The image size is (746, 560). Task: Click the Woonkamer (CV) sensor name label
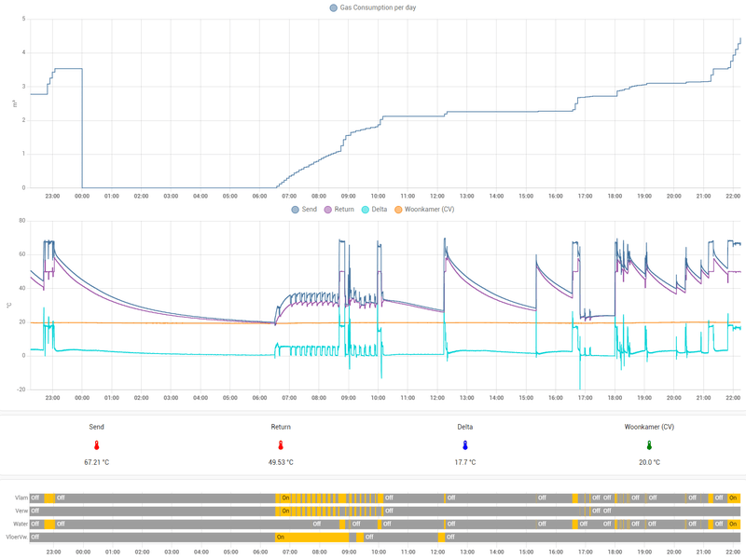click(649, 427)
